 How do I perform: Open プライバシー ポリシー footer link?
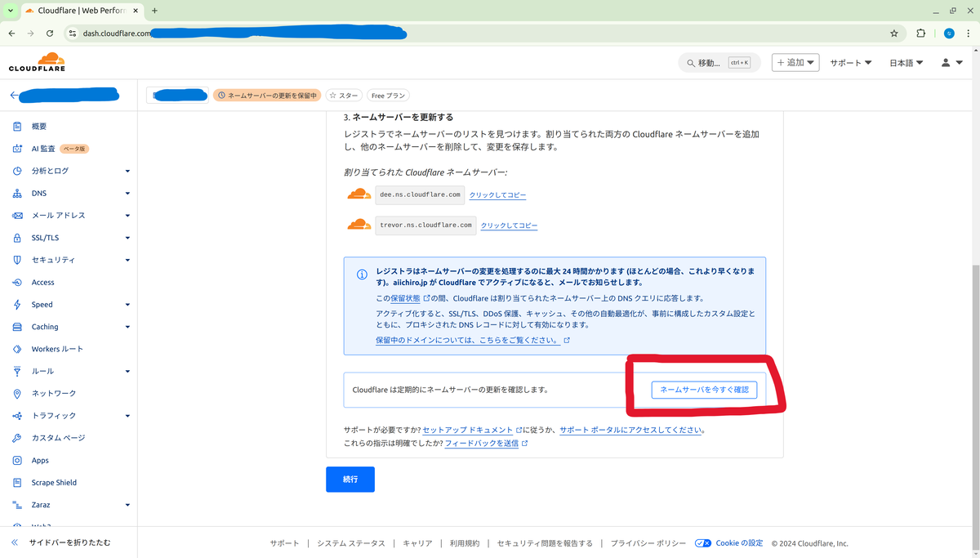[648, 543]
